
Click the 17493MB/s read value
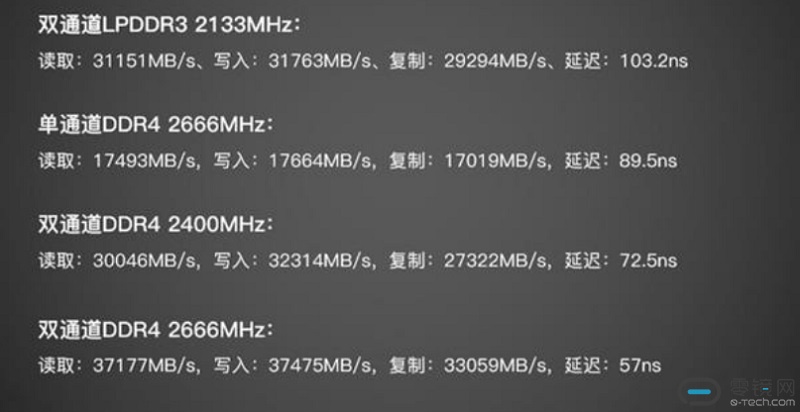tap(144, 162)
